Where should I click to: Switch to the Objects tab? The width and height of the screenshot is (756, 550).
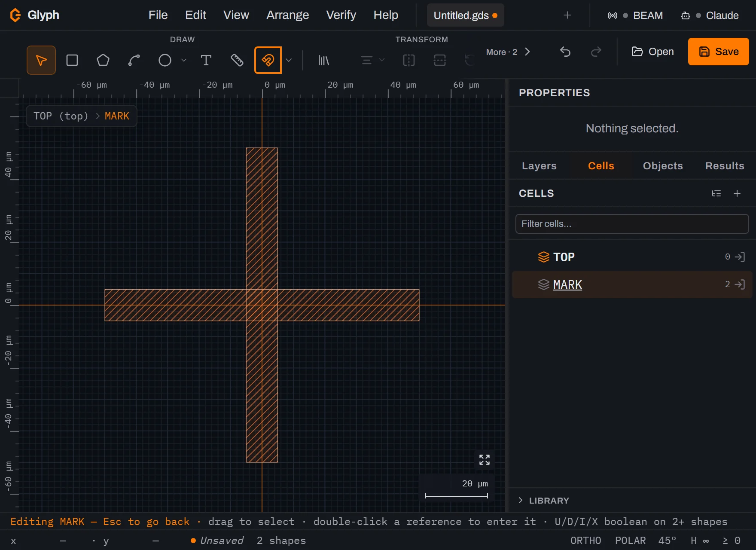[x=663, y=166]
